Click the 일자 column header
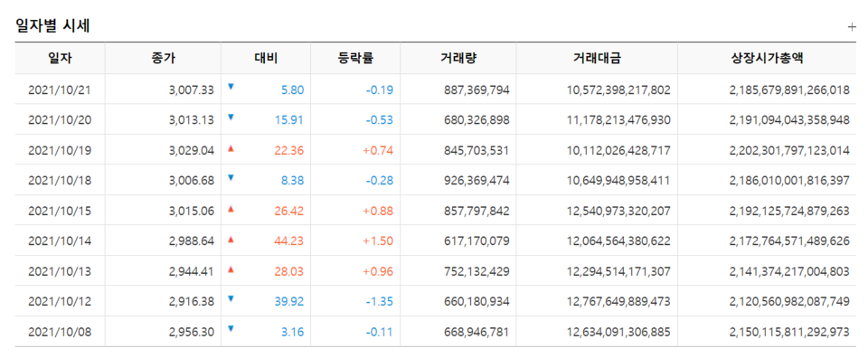 pos(60,58)
